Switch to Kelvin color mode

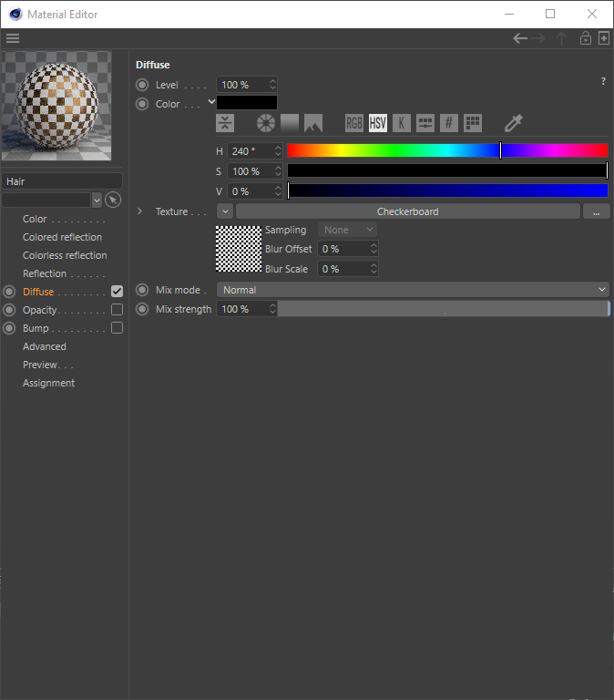[402, 123]
